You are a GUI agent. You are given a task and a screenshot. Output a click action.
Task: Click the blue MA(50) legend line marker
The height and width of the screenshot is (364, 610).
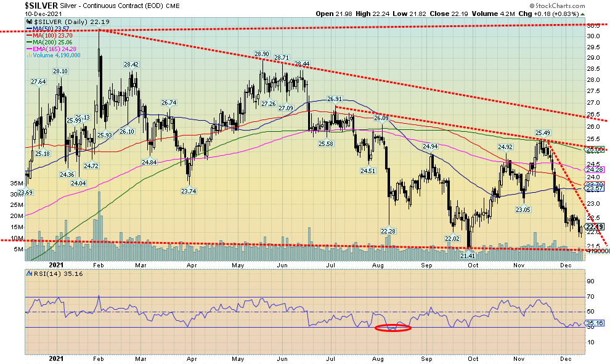coord(29,29)
